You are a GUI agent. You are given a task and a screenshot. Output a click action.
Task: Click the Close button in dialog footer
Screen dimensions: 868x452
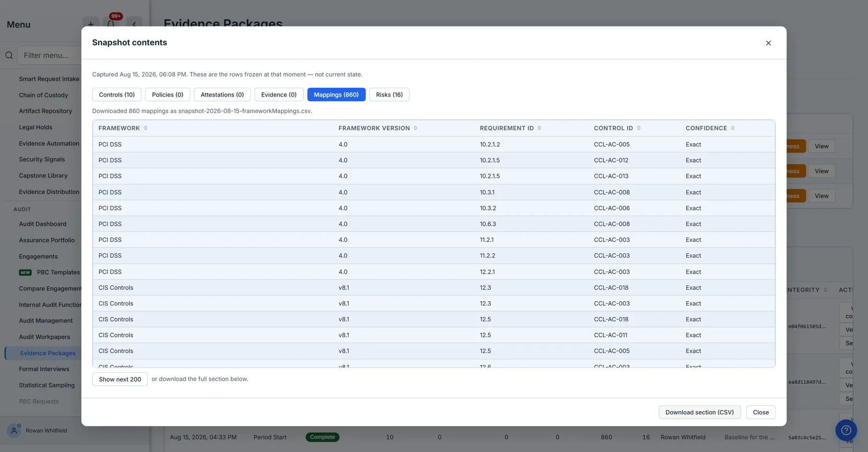[x=761, y=412]
